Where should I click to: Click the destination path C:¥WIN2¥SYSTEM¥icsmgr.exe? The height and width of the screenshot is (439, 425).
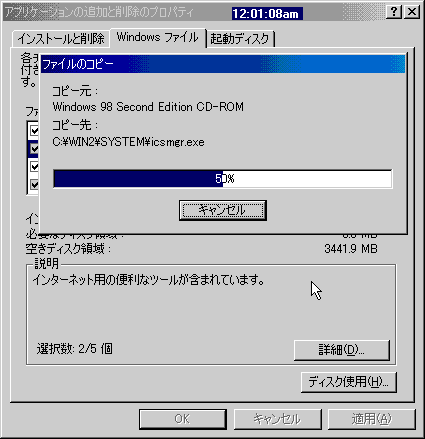pyautogui.click(x=128, y=142)
